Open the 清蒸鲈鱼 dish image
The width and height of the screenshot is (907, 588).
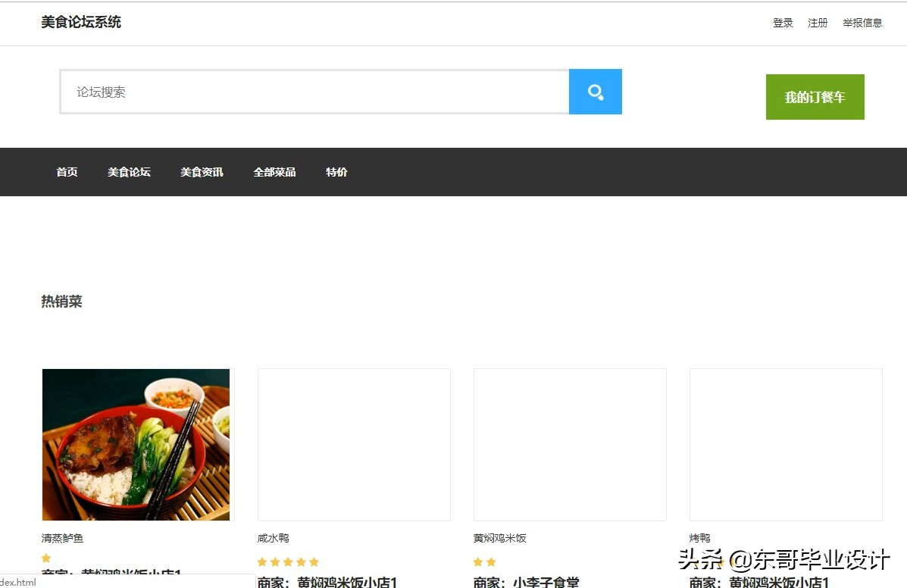[x=136, y=444]
